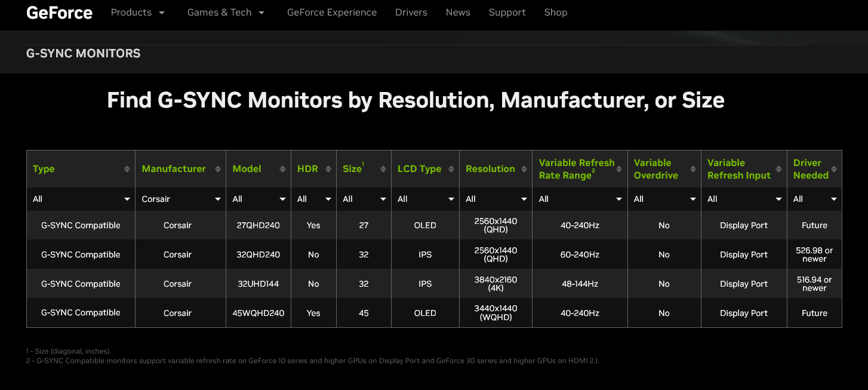Image resolution: width=868 pixels, height=390 pixels.
Task: Open the Drivers page
Action: tap(411, 12)
